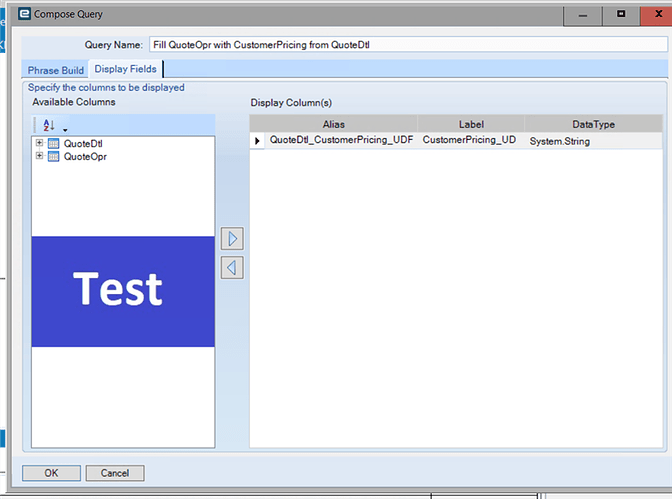Screen dimensions: 672x499
Task: Click the Compose Query app icon
Action: click(x=24, y=14)
